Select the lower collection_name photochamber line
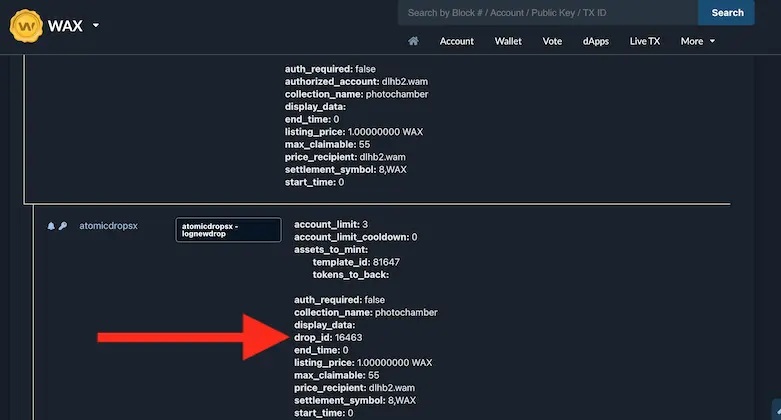 [366, 312]
